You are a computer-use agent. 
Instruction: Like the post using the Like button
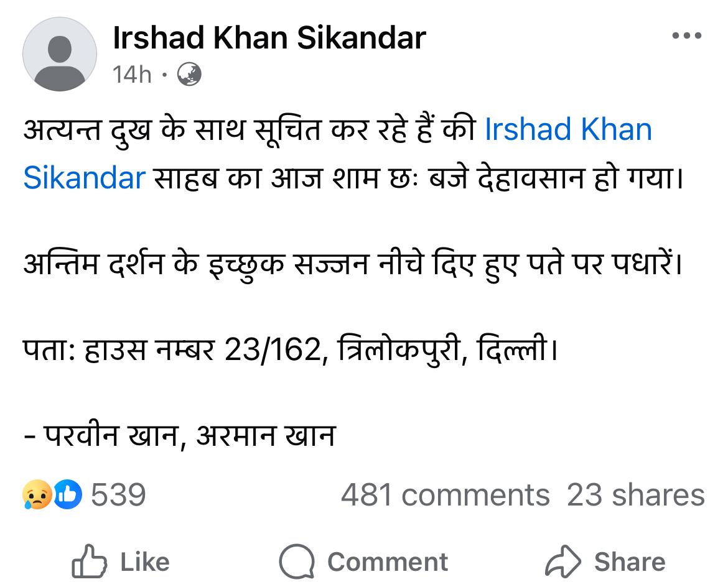click(x=121, y=560)
